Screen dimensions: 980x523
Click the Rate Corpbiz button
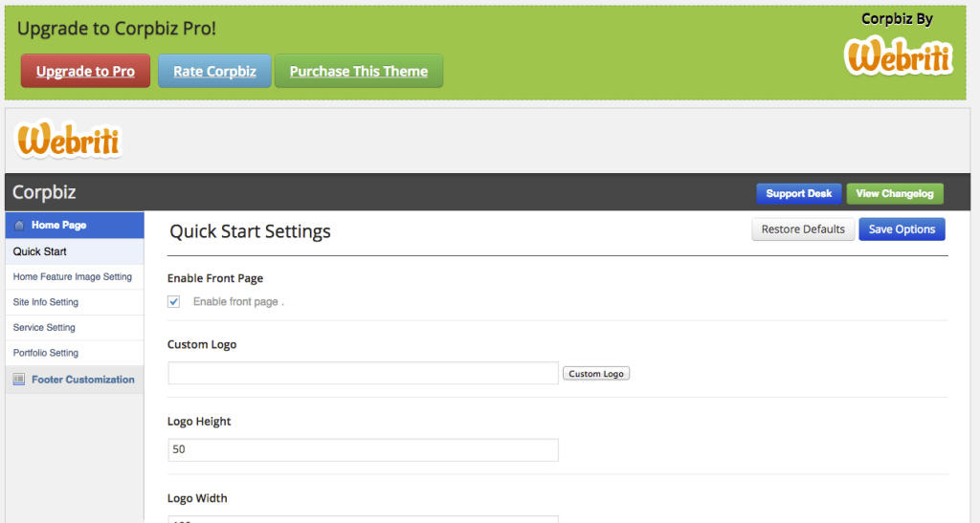coord(214,71)
